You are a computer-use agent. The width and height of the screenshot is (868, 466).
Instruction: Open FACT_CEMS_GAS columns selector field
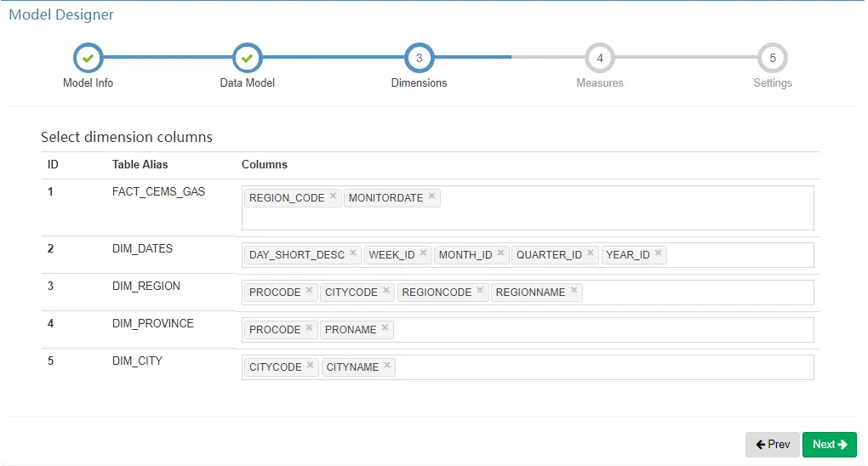point(528,208)
